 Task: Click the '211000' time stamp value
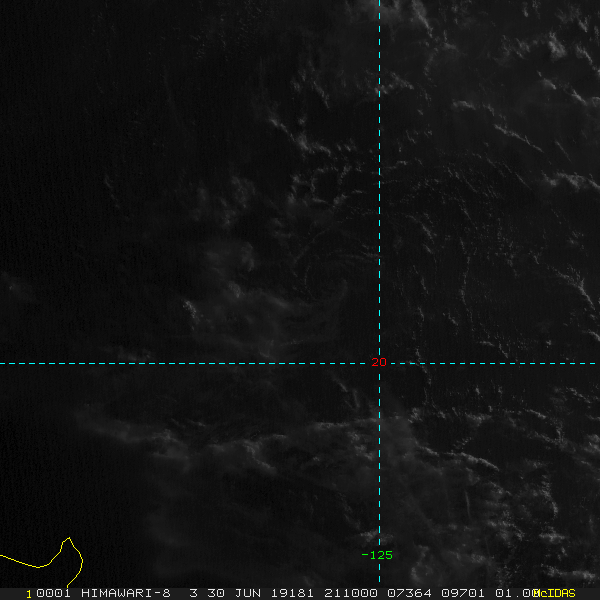(351, 593)
